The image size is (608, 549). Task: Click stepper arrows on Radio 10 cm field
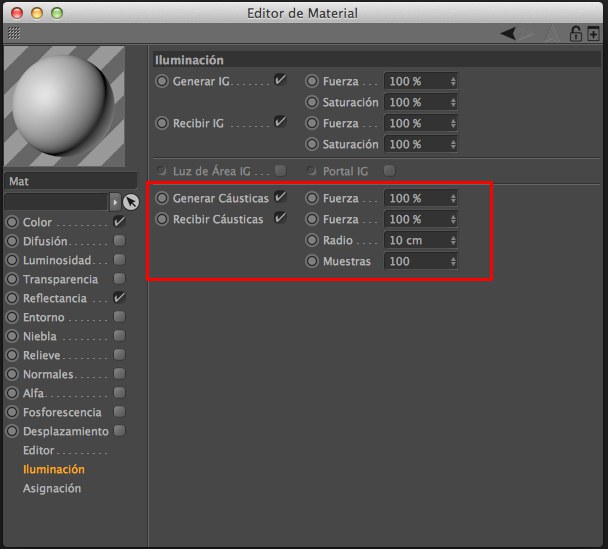click(x=453, y=240)
